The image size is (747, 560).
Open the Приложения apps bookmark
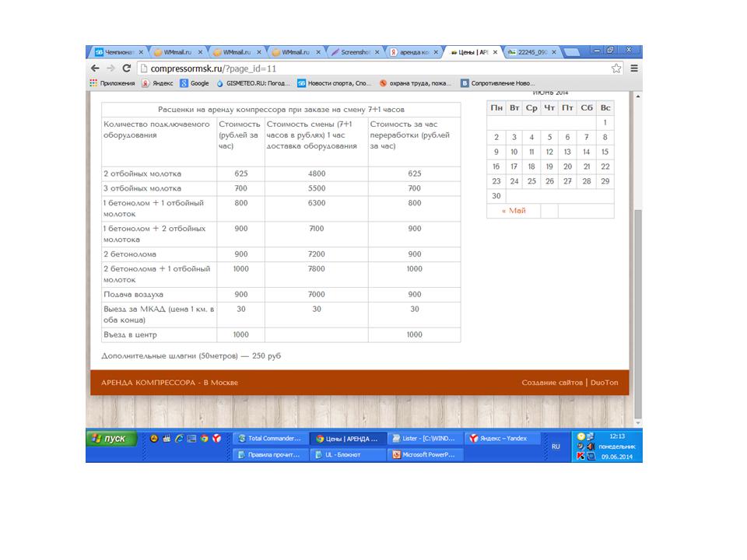(112, 83)
